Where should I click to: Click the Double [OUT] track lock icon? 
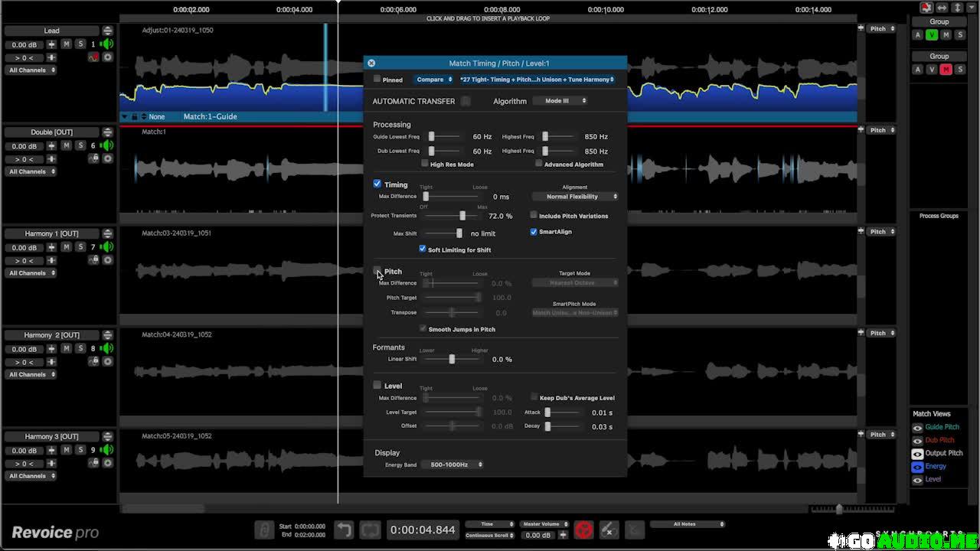95,158
